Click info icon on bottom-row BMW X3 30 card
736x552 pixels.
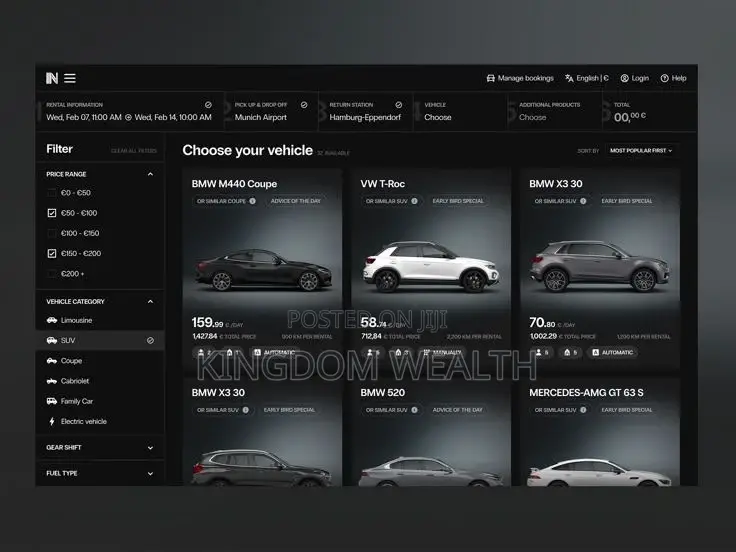[245, 410]
